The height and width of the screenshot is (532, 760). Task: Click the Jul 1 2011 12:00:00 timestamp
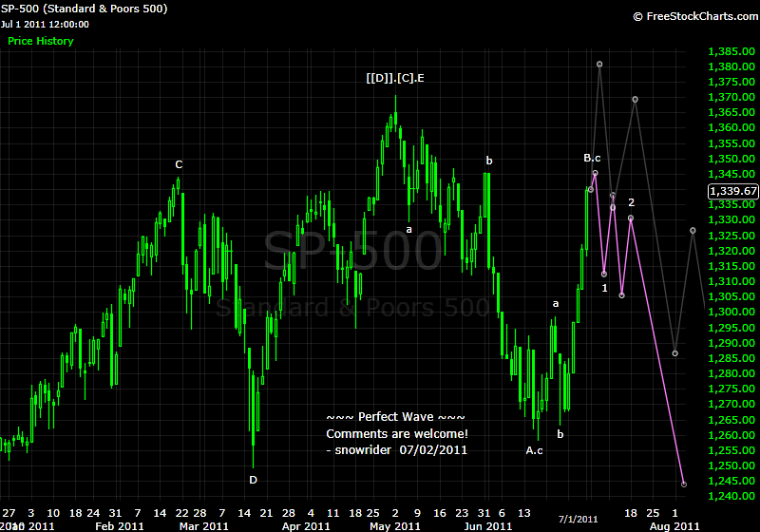(45, 25)
